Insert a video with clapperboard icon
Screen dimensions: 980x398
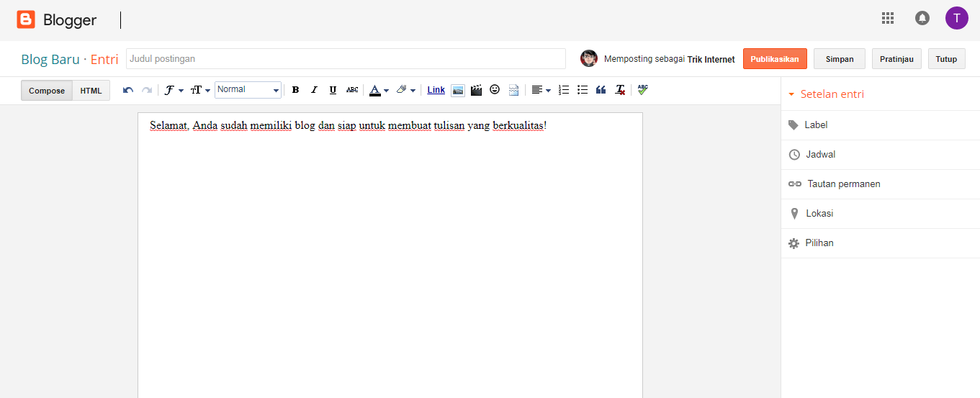point(476,90)
